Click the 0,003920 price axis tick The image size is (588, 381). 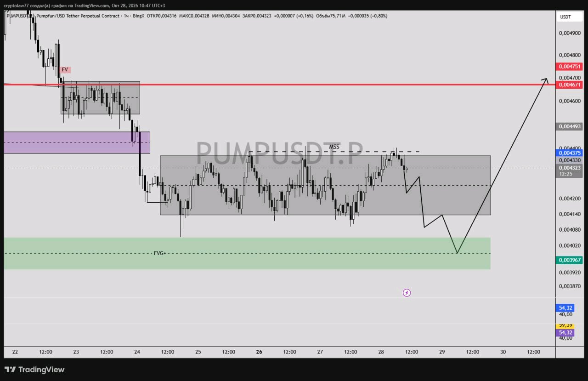click(570, 273)
